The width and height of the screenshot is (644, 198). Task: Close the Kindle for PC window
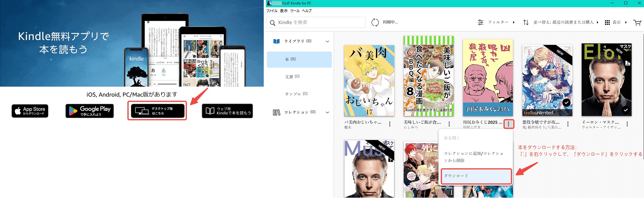click(x=639, y=3)
